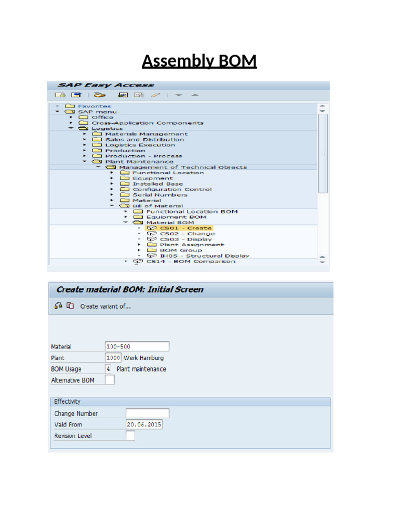
Task: Click Move Favorites Down arrow icon
Action: [x=179, y=95]
